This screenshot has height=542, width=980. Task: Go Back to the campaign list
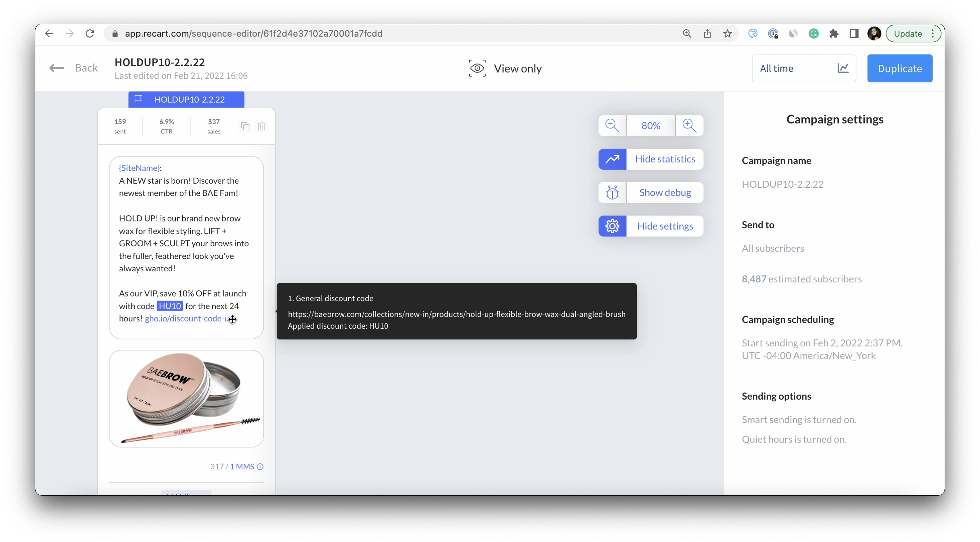coord(74,68)
